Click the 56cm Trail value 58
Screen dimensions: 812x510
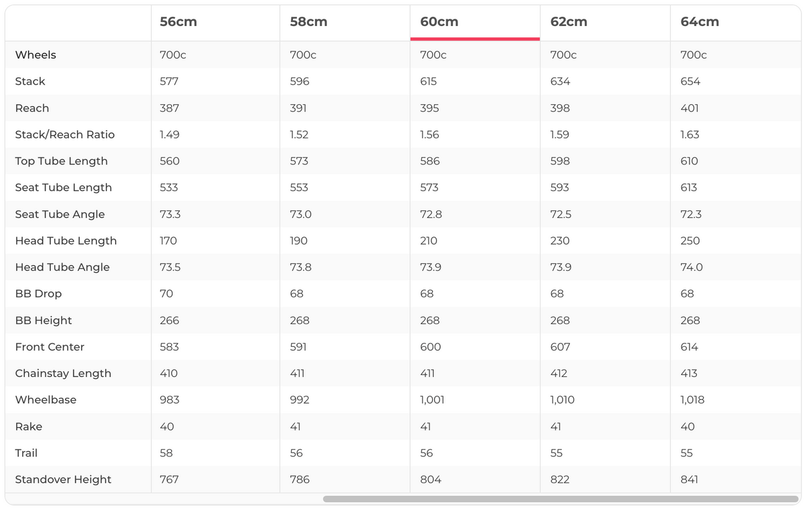[167, 453]
